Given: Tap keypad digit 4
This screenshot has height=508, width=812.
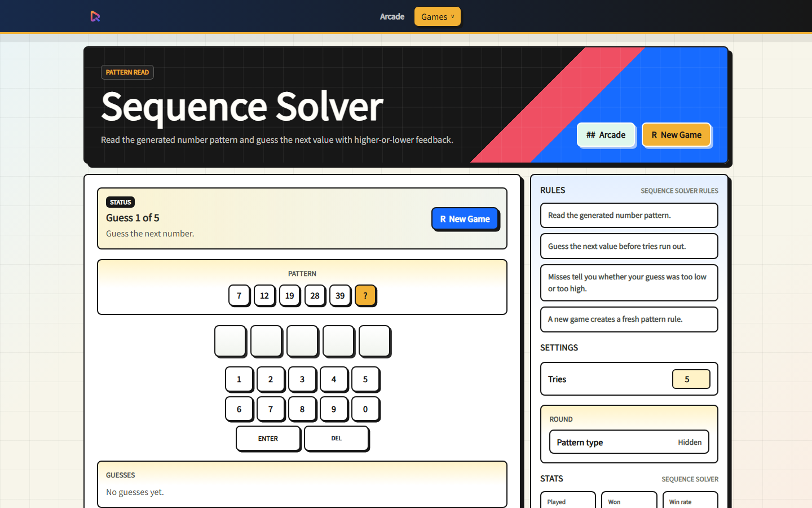Looking at the screenshot, I should click(334, 379).
